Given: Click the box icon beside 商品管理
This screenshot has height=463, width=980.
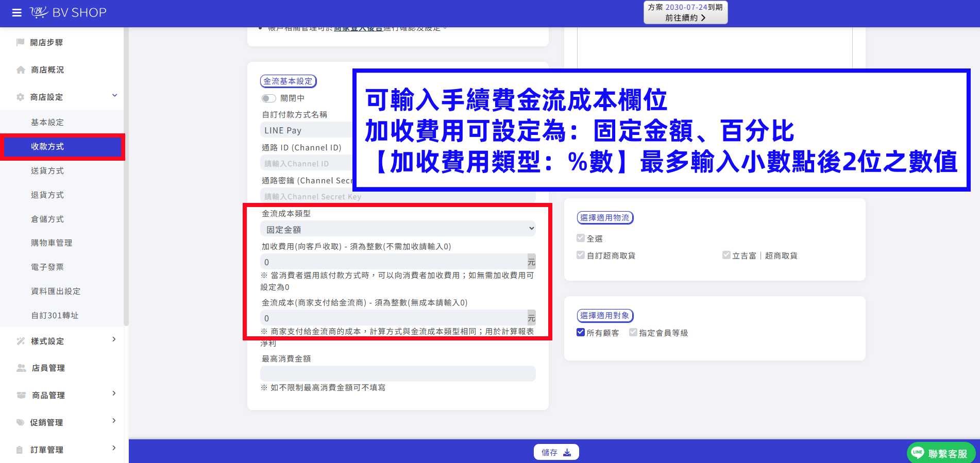Looking at the screenshot, I should (x=21, y=395).
